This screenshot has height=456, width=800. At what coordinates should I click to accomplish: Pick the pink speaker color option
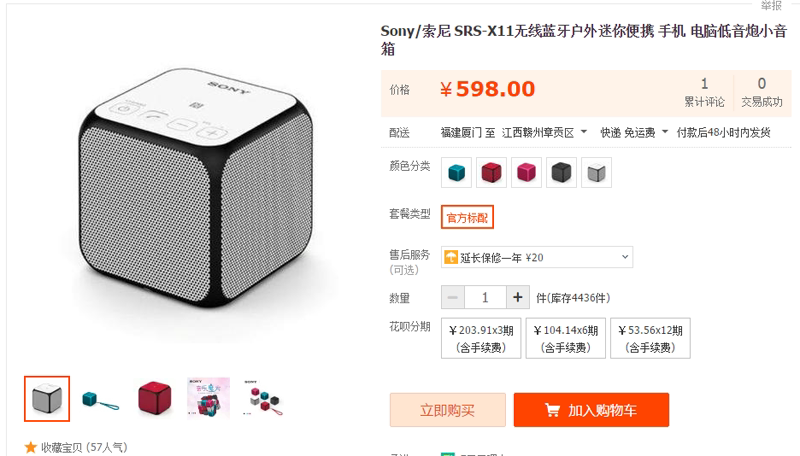526,172
